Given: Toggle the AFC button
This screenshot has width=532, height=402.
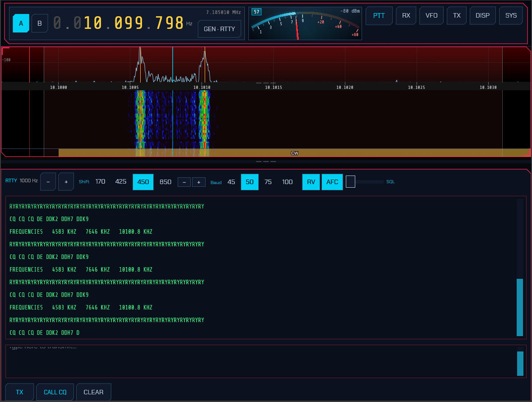Looking at the screenshot, I should coord(332,182).
